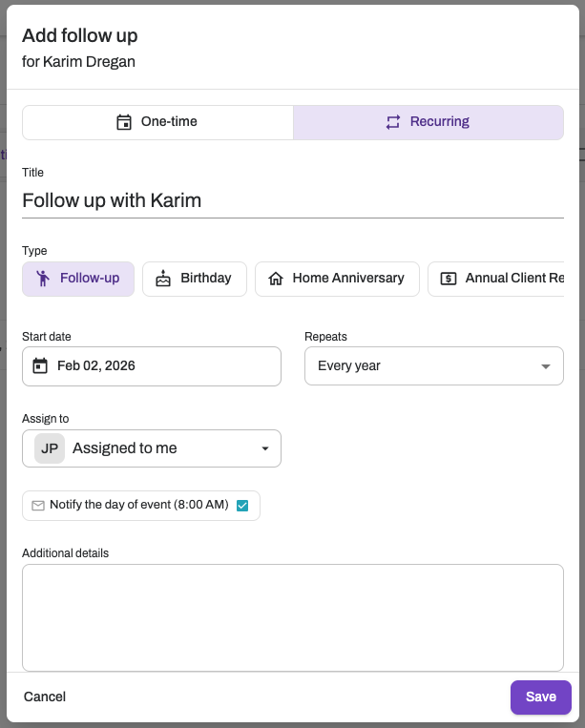Click the Follow-up person icon

coord(42,279)
